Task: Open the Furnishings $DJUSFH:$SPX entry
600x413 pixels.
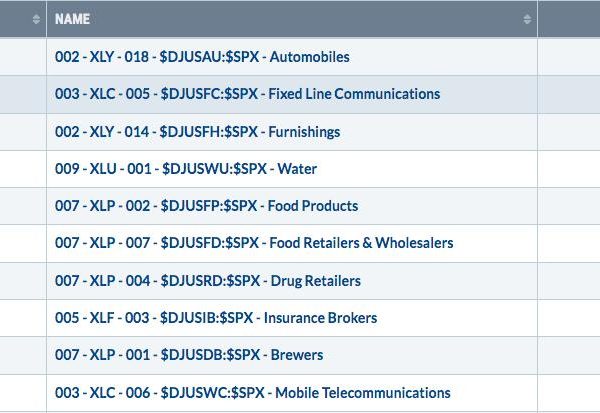Action: (197, 132)
